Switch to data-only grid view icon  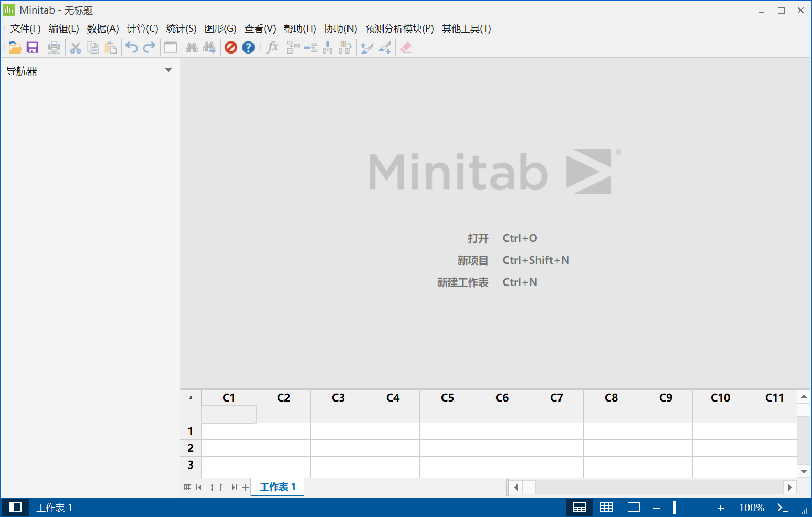(x=607, y=507)
